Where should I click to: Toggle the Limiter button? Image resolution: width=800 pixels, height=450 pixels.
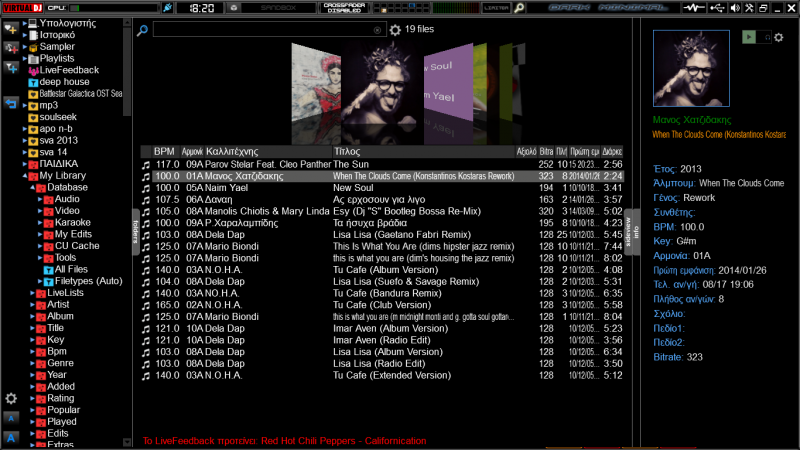496,8
